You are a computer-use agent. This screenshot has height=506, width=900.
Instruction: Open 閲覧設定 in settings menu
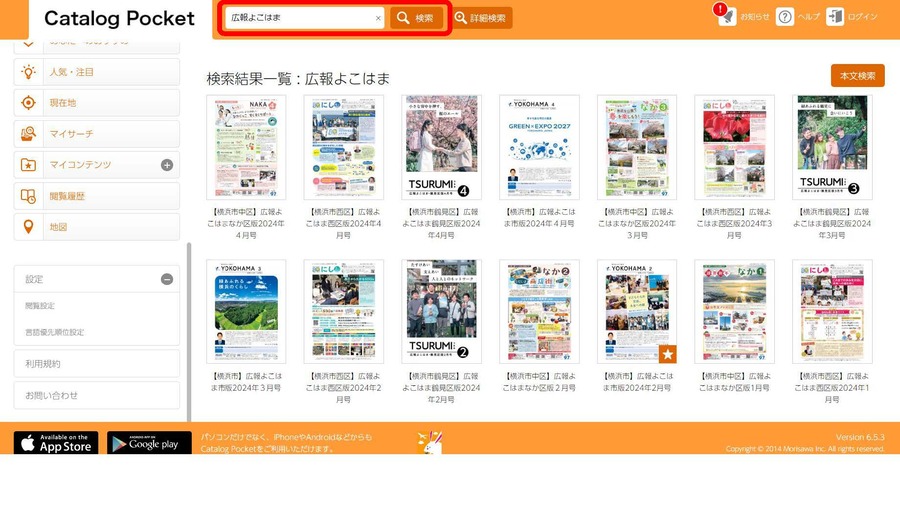(x=40, y=307)
